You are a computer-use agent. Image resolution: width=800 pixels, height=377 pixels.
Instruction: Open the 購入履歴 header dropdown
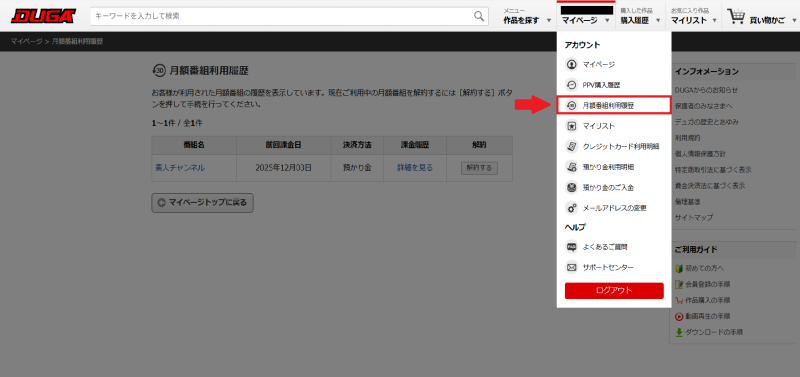(x=640, y=16)
